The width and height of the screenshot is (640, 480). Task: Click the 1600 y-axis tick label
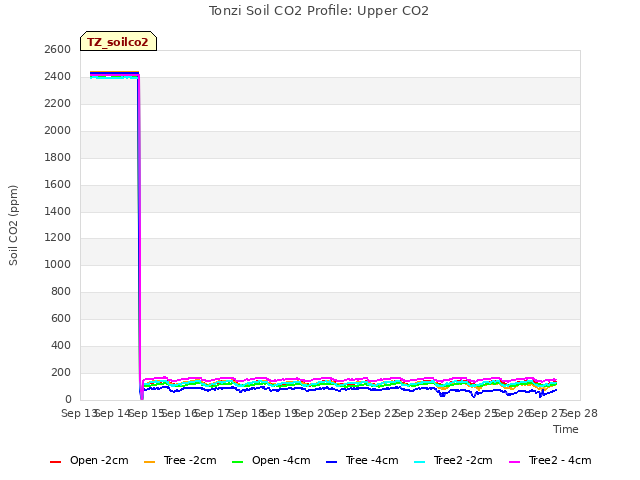click(x=58, y=184)
